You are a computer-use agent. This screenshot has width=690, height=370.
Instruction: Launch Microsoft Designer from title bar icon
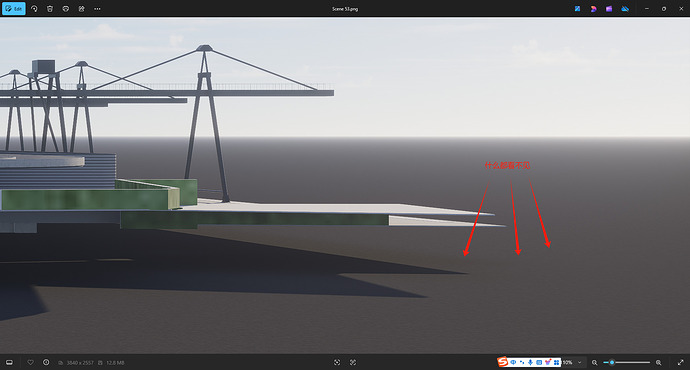(577, 9)
